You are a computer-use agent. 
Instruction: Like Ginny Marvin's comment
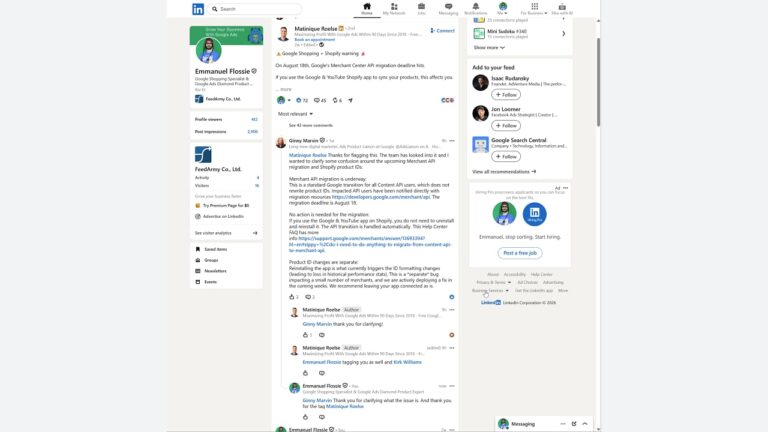292,297
